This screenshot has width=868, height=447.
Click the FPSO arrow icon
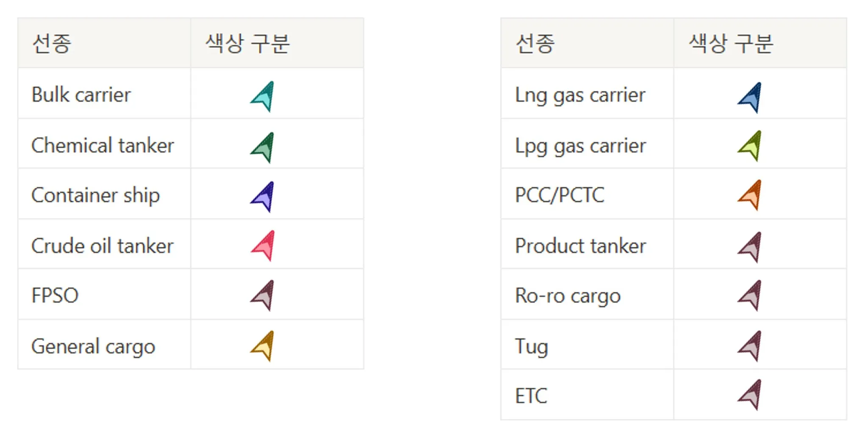click(x=264, y=296)
